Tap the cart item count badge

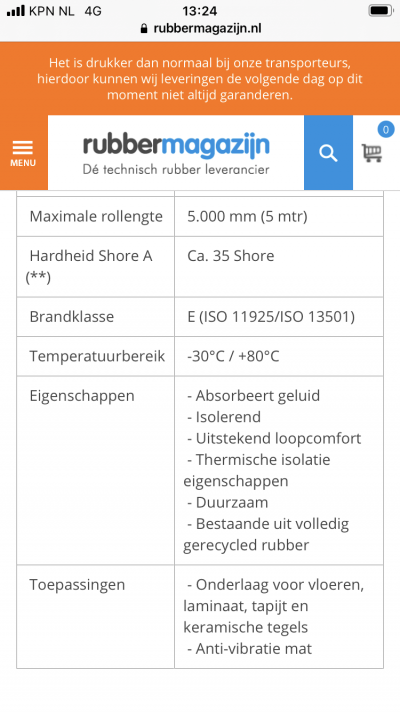pyautogui.click(x=385, y=130)
